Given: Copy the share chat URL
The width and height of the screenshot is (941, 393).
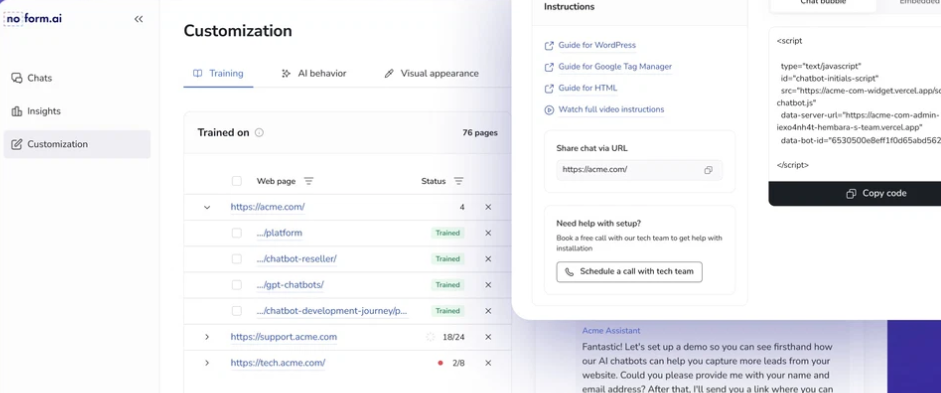Looking at the screenshot, I should pyautogui.click(x=708, y=170).
